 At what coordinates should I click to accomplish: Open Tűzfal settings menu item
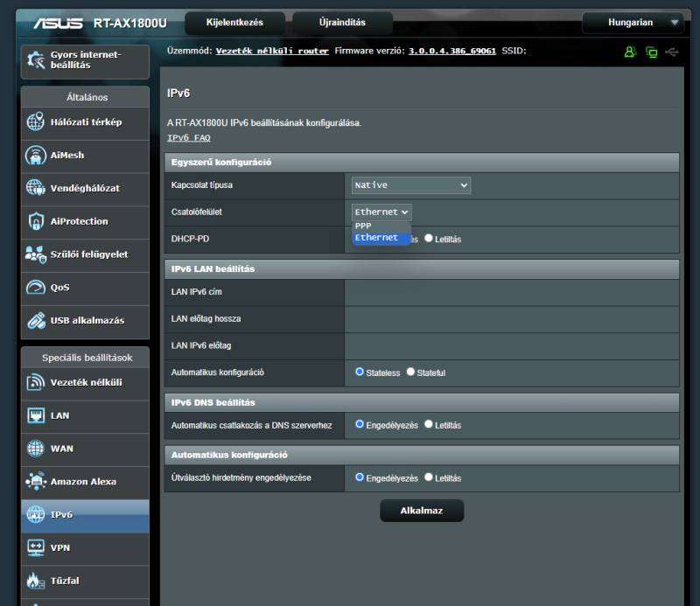point(85,581)
